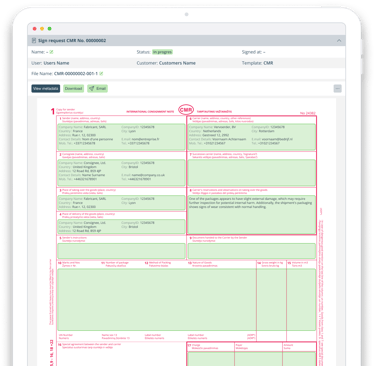Send the document via Email button
The width and height of the screenshot is (375, 366).
point(97,88)
